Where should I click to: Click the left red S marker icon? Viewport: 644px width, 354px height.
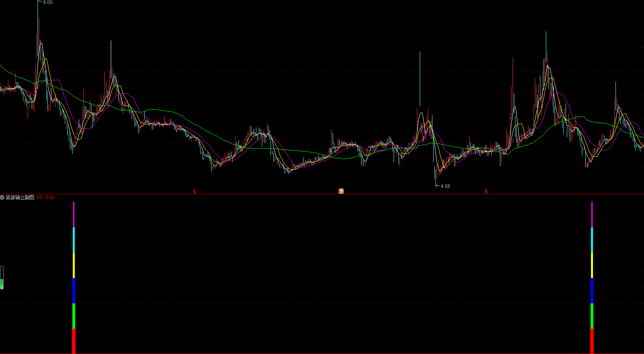point(194,191)
